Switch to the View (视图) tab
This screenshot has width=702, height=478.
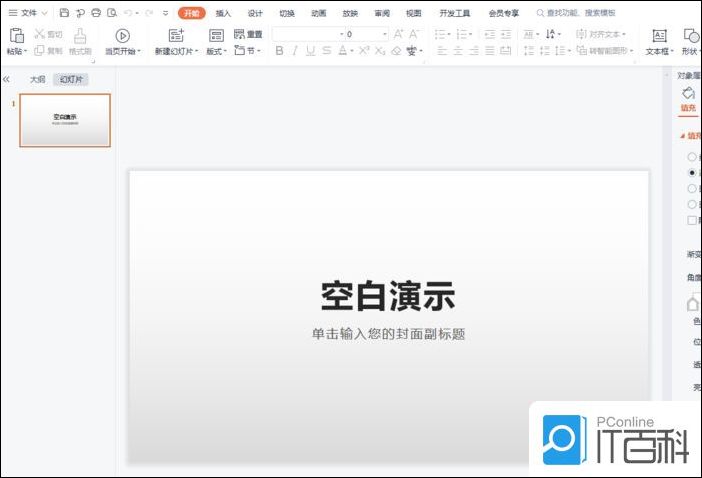pos(413,13)
